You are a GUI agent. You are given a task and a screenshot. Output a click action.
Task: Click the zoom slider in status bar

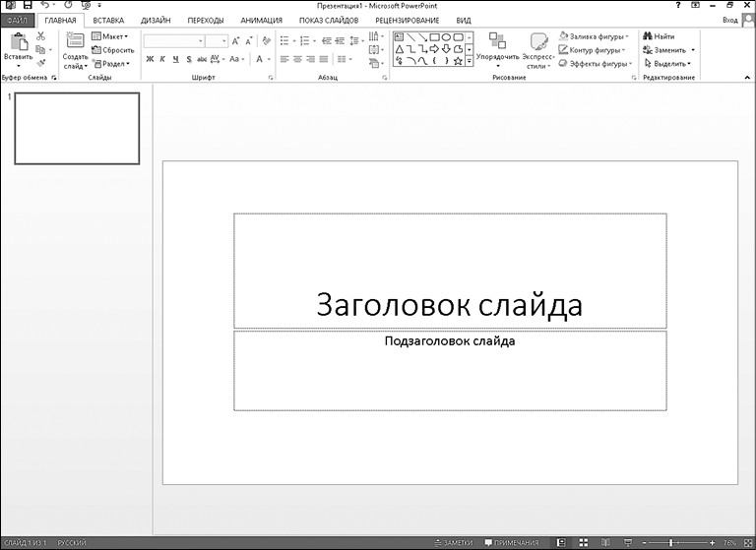pyautogui.click(x=673, y=542)
